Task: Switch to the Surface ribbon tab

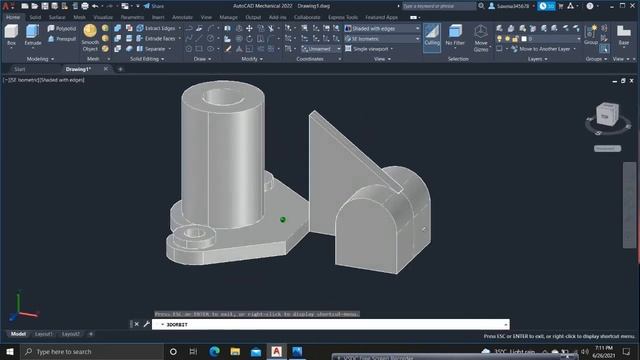Action: [x=57, y=17]
